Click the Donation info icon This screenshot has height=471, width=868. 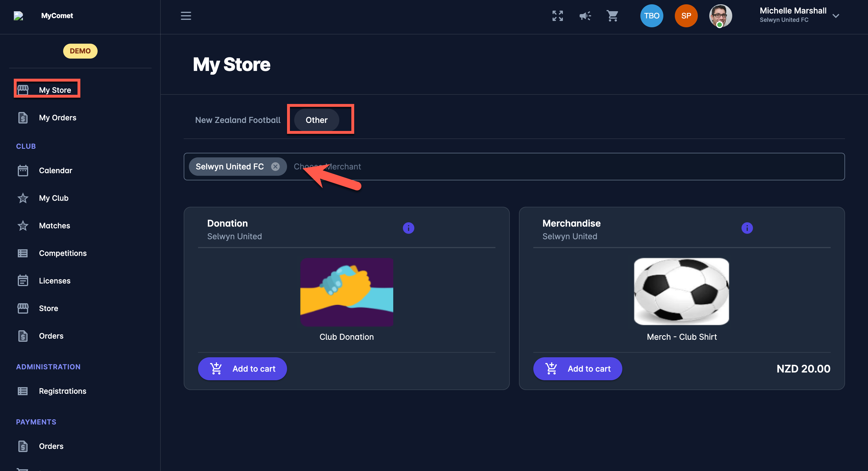click(x=408, y=228)
